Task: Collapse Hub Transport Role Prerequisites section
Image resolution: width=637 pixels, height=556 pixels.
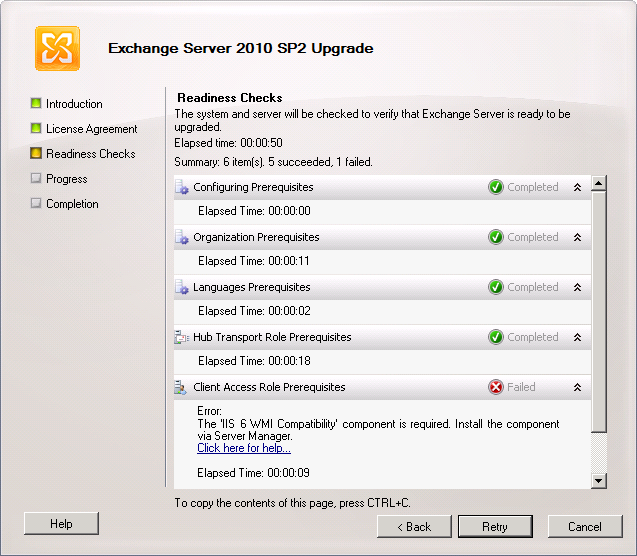Action: click(577, 337)
